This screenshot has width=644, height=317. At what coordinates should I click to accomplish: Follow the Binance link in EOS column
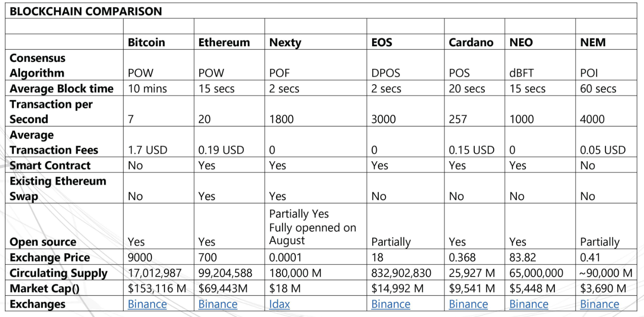(x=390, y=304)
